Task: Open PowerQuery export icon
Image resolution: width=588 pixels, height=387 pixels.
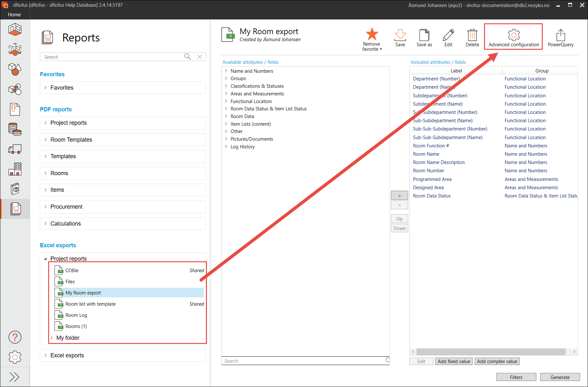Action: coord(560,35)
